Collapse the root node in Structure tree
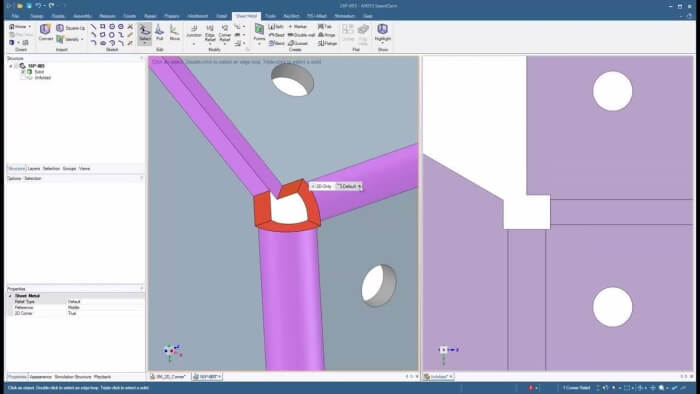This screenshot has height=394, width=700. click(11, 66)
